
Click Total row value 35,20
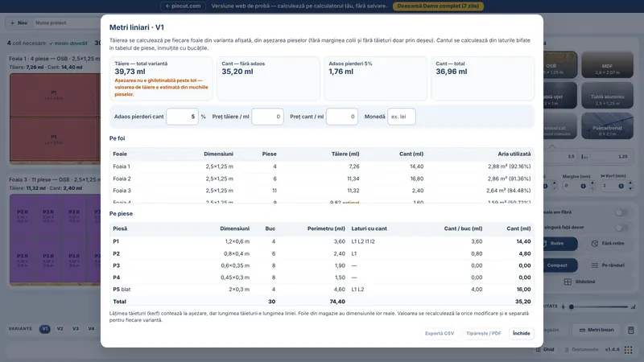point(522,301)
